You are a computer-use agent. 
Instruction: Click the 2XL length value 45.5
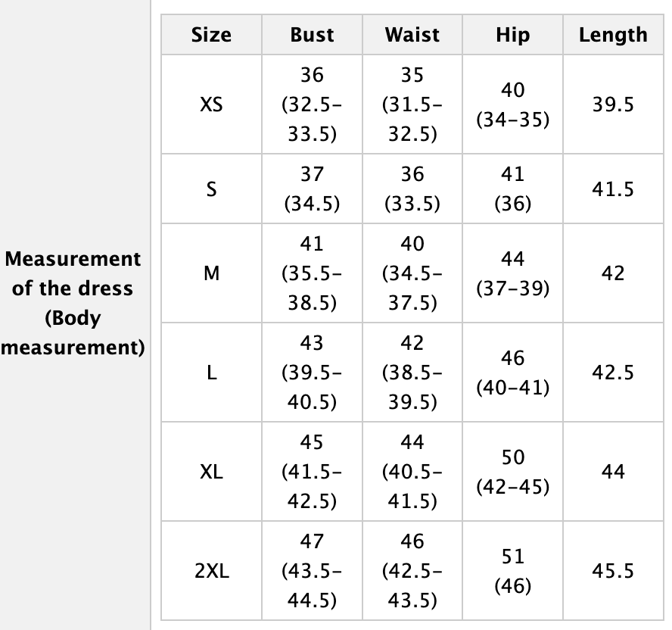[613, 572]
